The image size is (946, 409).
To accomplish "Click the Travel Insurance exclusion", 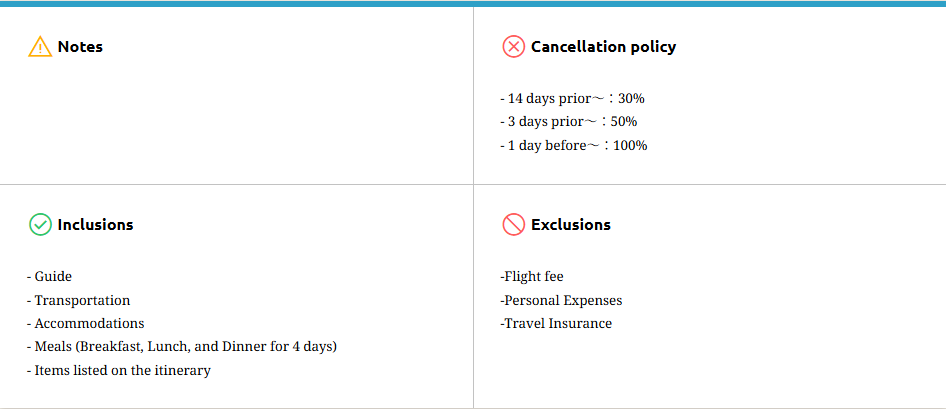I will pyautogui.click(x=556, y=324).
